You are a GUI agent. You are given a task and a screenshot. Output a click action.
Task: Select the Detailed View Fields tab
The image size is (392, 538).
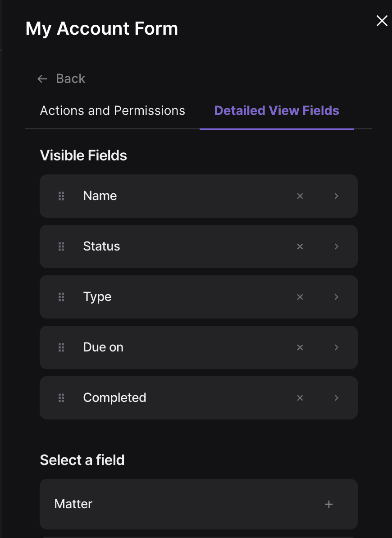(276, 111)
